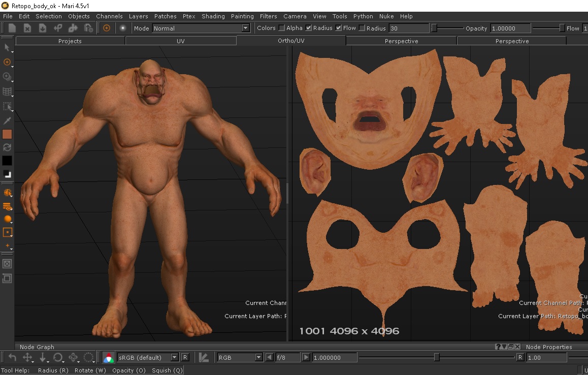Click the asset import settings icon
The width and height of the screenshot is (588, 375).
[x=88, y=28]
